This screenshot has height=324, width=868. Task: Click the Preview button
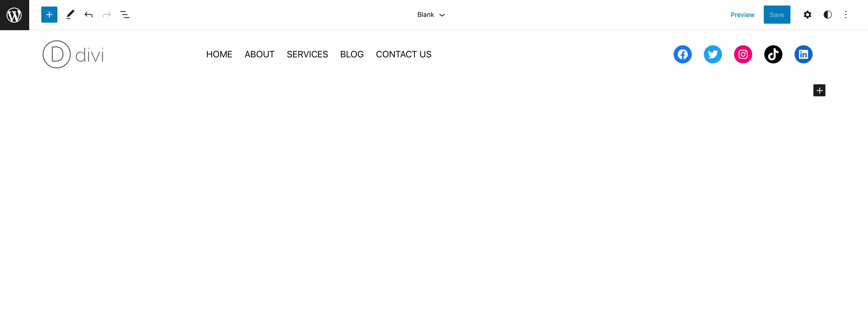pyautogui.click(x=742, y=14)
